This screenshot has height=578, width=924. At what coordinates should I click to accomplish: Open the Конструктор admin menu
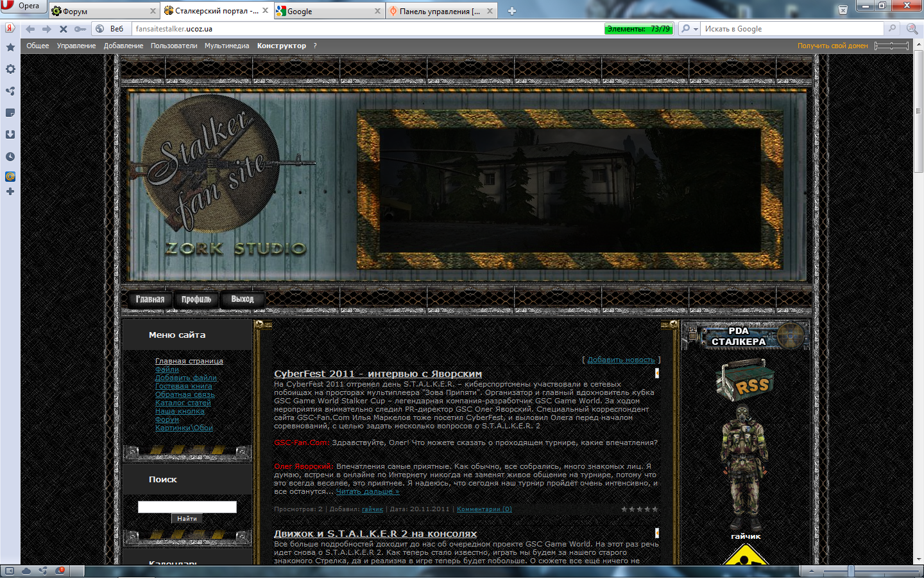click(x=282, y=46)
